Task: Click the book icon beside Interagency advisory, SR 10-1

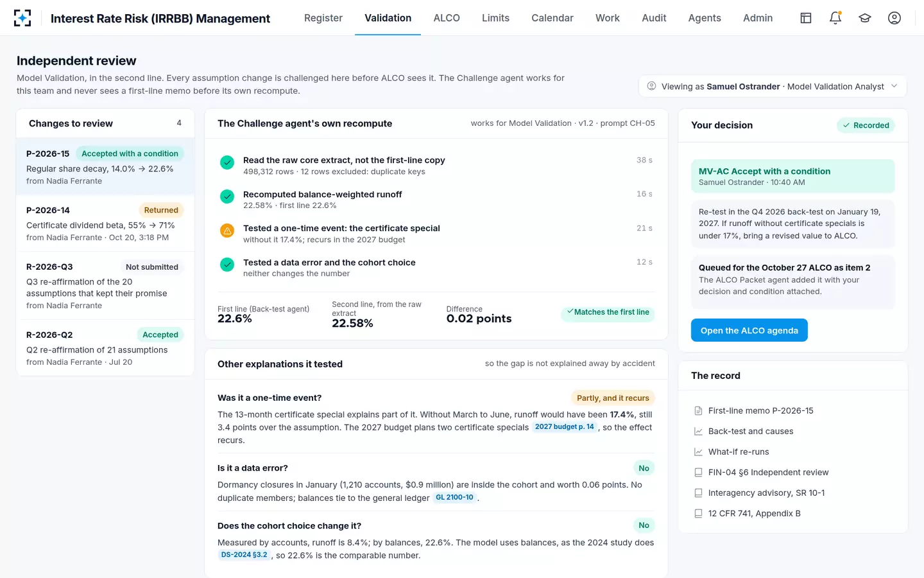Action: pyautogui.click(x=698, y=493)
